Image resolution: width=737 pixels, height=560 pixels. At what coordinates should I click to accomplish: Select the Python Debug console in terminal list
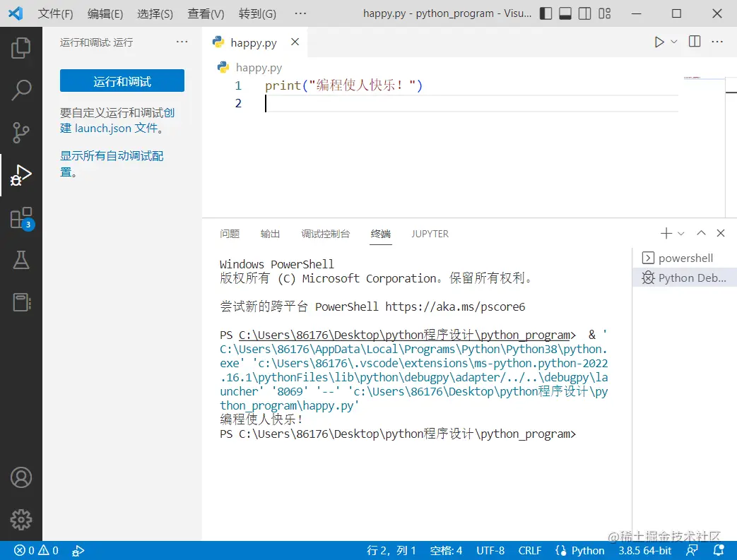pos(684,278)
